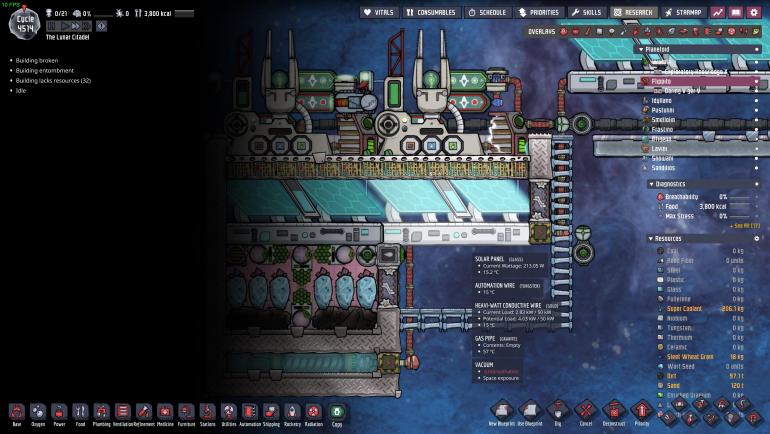Click Building lacks resources (32) notification

[x=53, y=81]
